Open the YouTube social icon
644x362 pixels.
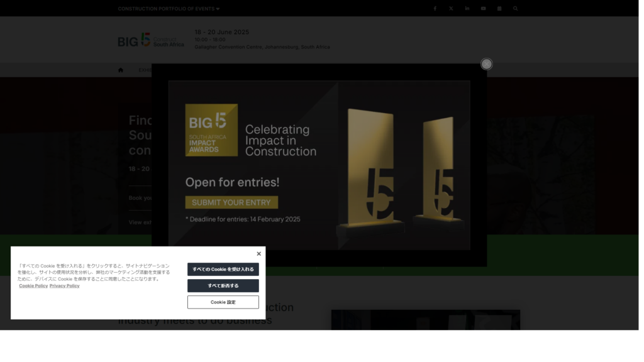pos(483,9)
